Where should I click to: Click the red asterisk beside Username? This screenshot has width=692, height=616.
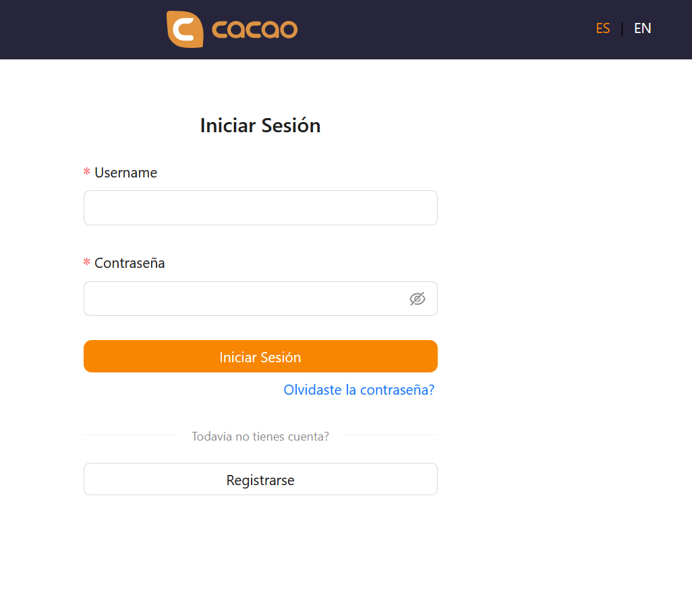point(87,171)
